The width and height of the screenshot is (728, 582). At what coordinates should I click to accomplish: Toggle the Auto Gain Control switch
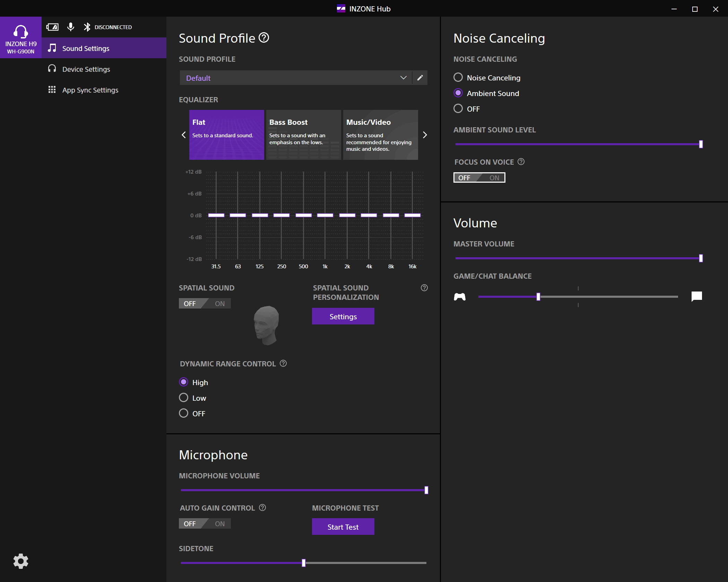pyautogui.click(x=205, y=523)
